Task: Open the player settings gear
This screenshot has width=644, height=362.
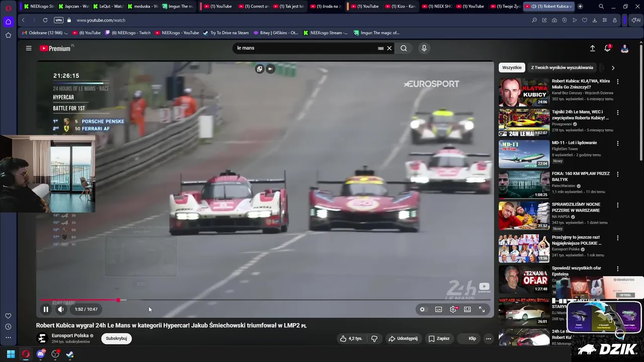Action: pyautogui.click(x=453, y=309)
